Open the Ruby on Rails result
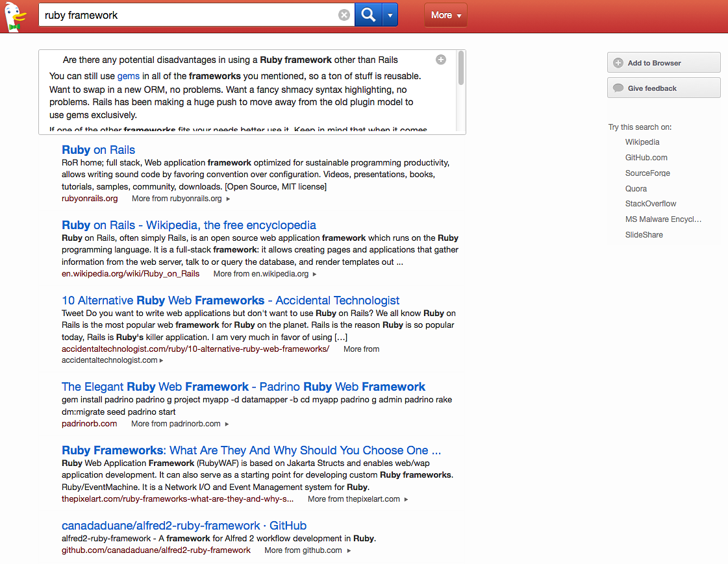This screenshot has width=728, height=564. coord(99,150)
